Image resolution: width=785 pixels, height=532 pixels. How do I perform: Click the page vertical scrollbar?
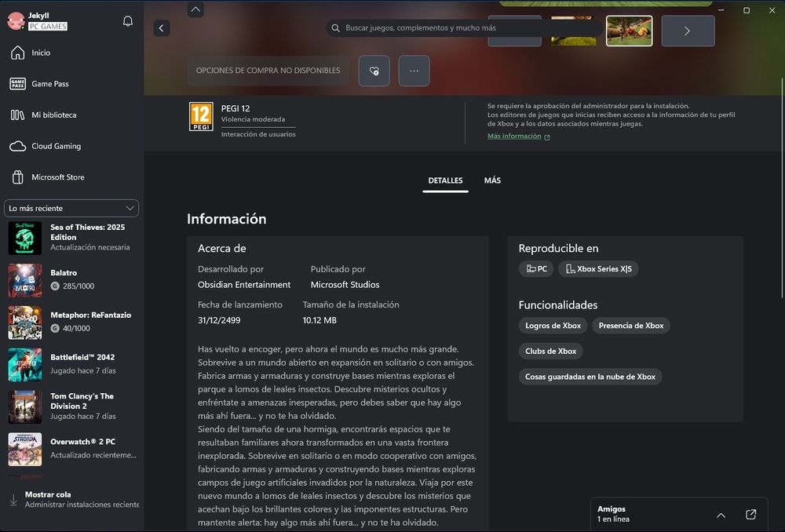pyautogui.click(x=782, y=188)
